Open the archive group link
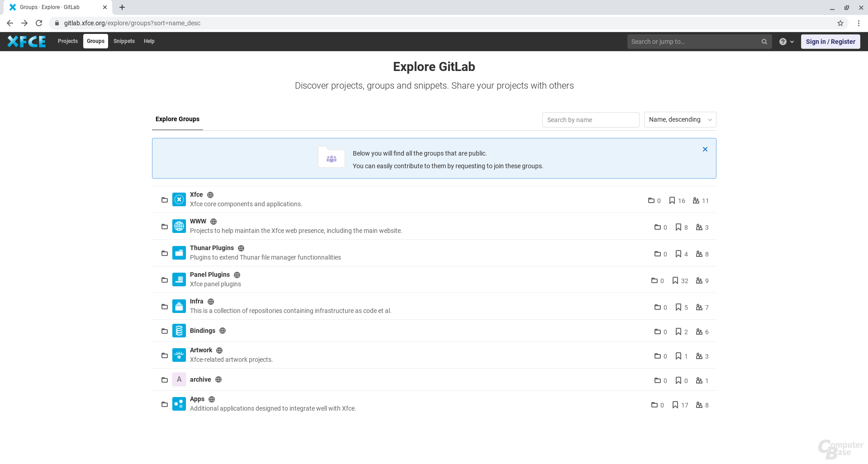Screen dimensions: 868x464 tap(200, 379)
